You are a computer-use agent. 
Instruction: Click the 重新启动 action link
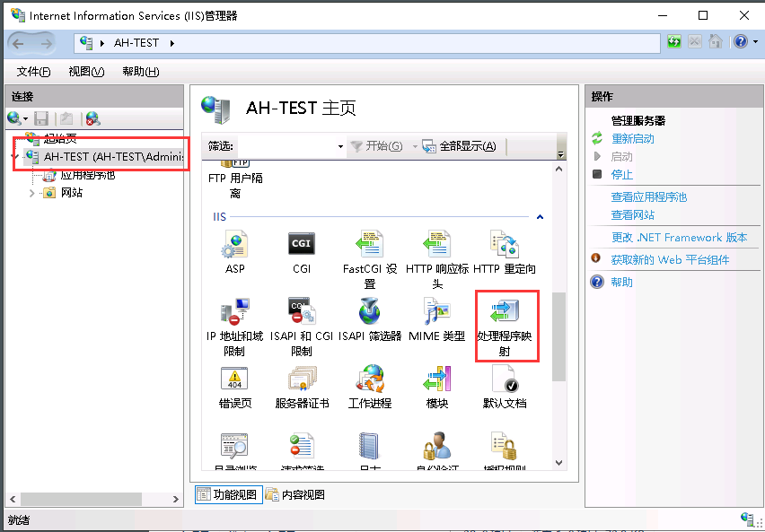point(632,139)
